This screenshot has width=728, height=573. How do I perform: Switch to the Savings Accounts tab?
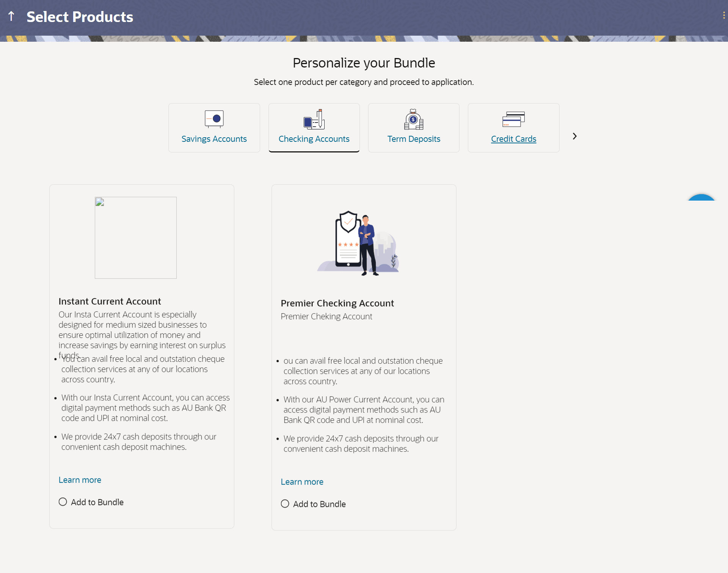click(x=214, y=139)
